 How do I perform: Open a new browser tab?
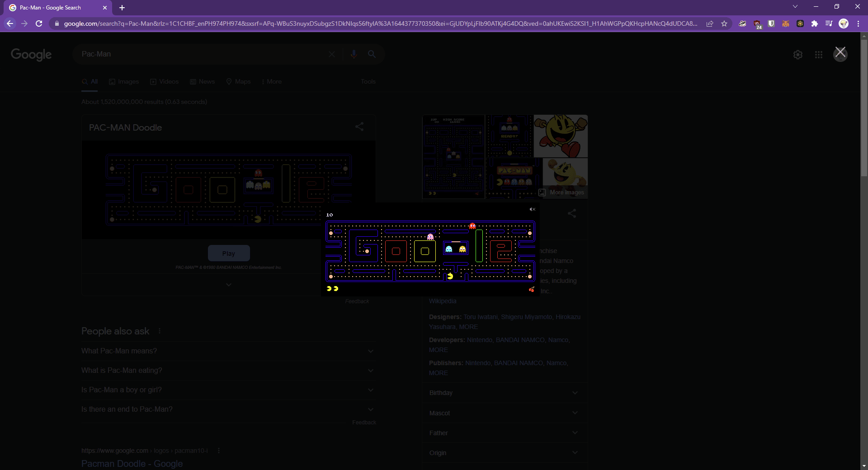[122, 8]
